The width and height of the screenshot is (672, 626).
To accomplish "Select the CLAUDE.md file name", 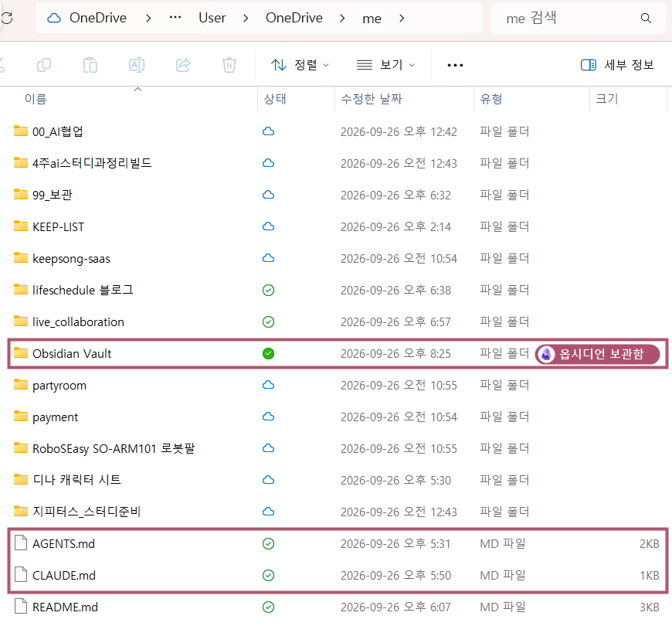I will click(x=64, y=576).
